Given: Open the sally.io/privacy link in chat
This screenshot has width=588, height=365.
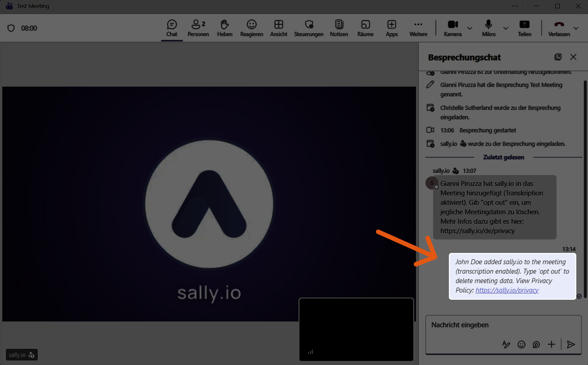Looking at the screenshot, I should (507, 290).
